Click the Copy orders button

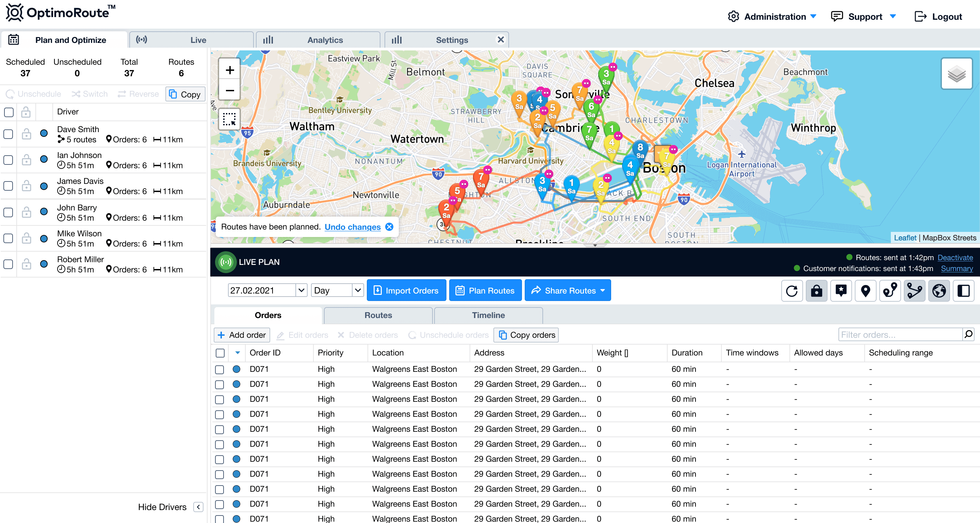[x=526, y=335]
